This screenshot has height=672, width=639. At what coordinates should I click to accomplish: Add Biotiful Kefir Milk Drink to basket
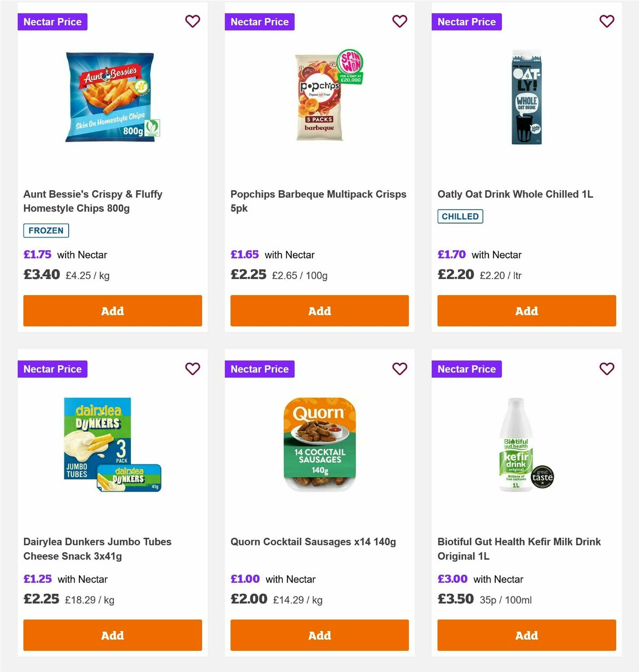pyautogui.click(x=526, y=635)
